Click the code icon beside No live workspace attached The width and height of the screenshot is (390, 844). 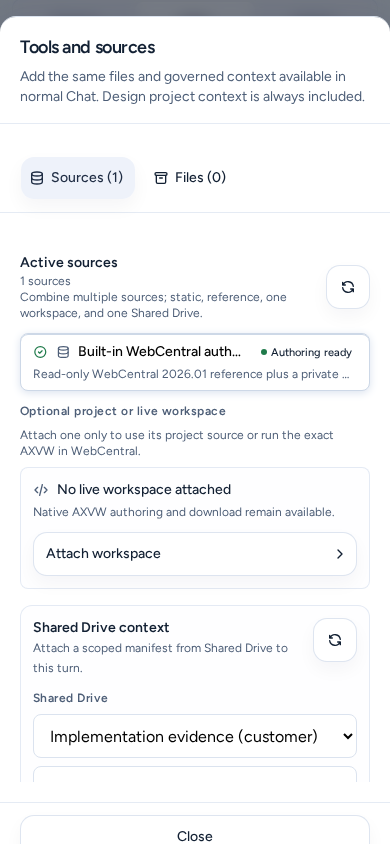tap(41, 490)
